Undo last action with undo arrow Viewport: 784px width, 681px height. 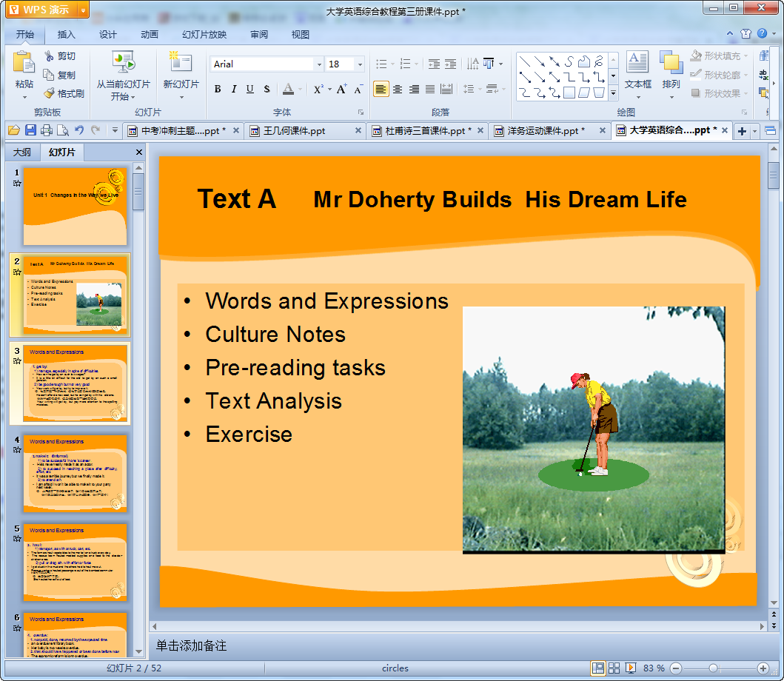click(79, 130)
